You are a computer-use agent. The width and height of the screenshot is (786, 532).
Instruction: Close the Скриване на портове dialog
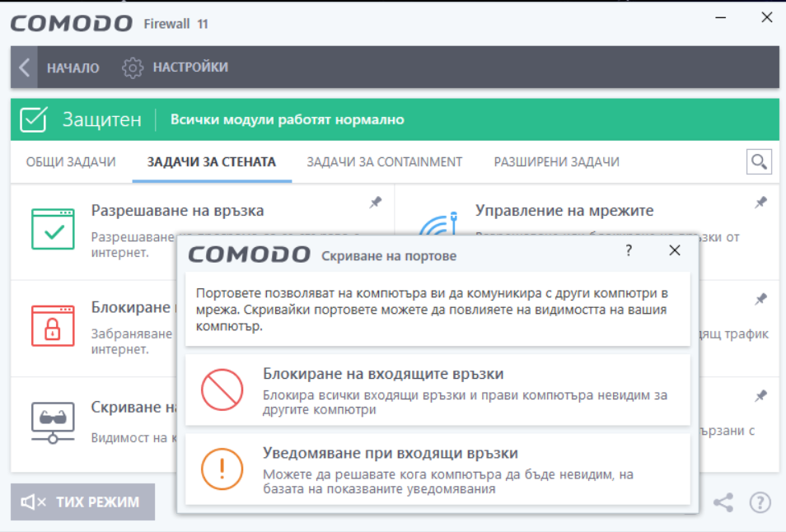pyautogui.click(x=675, y=250)
